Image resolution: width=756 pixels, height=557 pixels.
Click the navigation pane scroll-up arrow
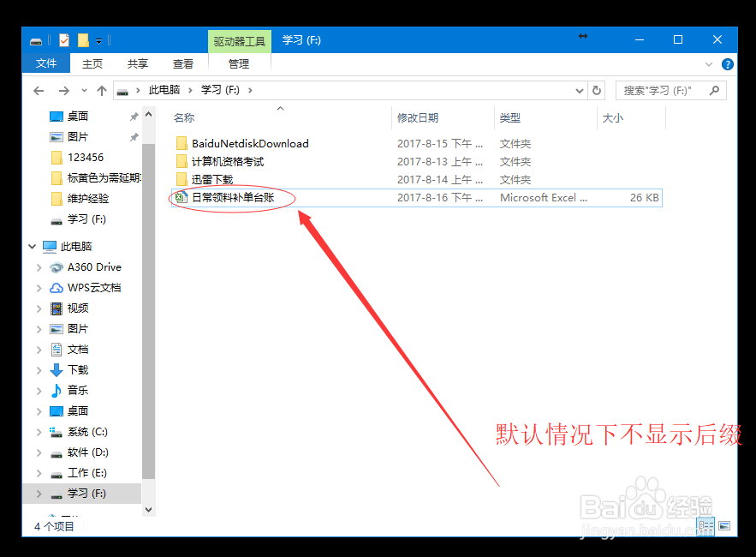click(x=148, y=114)
